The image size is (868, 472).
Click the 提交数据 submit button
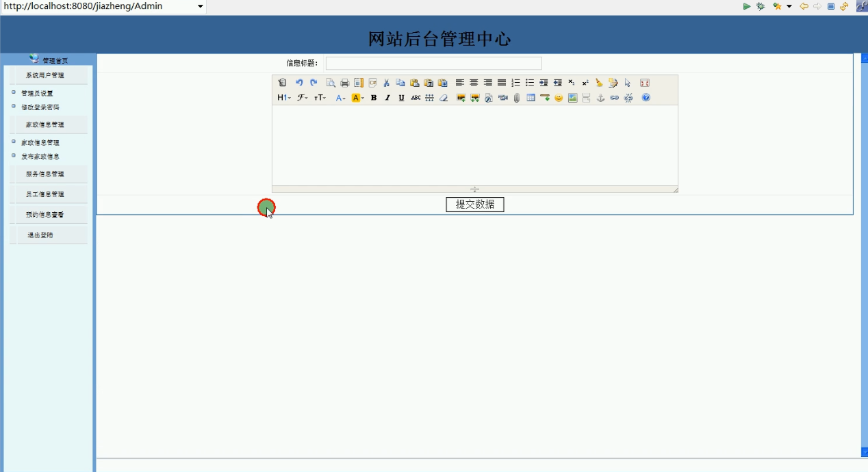coord(474,205)
